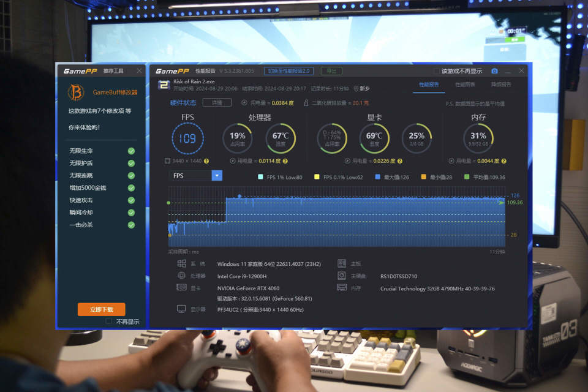Screen dimensions: 588x392
Task: Click the help icon beside the 0.0226 度 GPU power value
Action: (x=400, y=161)
